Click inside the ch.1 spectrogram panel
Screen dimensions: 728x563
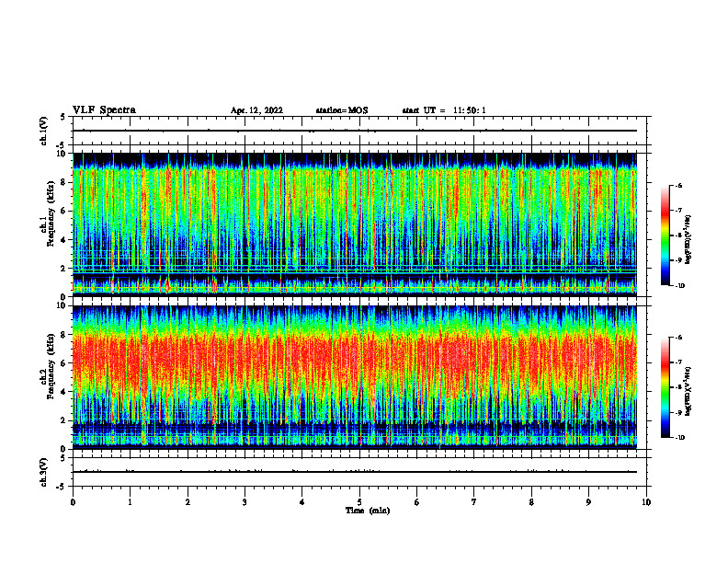click(355, 224)
